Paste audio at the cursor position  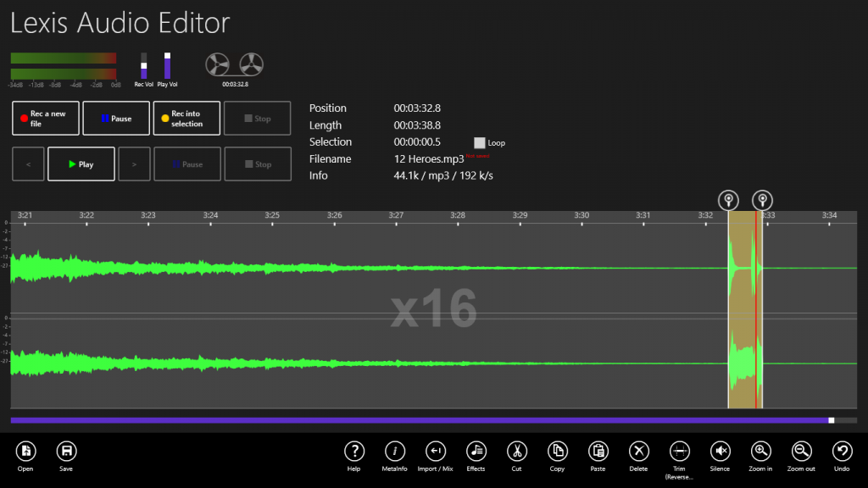[598, 452]
